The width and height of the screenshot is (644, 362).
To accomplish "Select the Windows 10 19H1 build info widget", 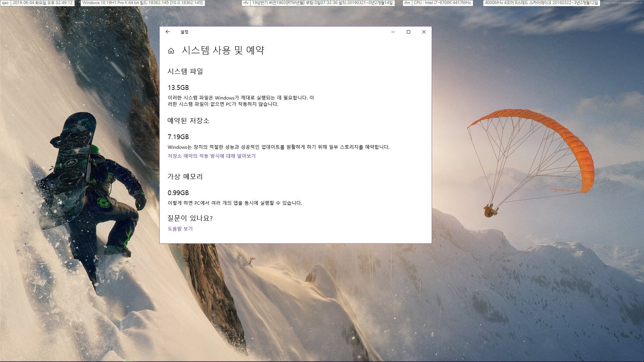I will point(143,3).
